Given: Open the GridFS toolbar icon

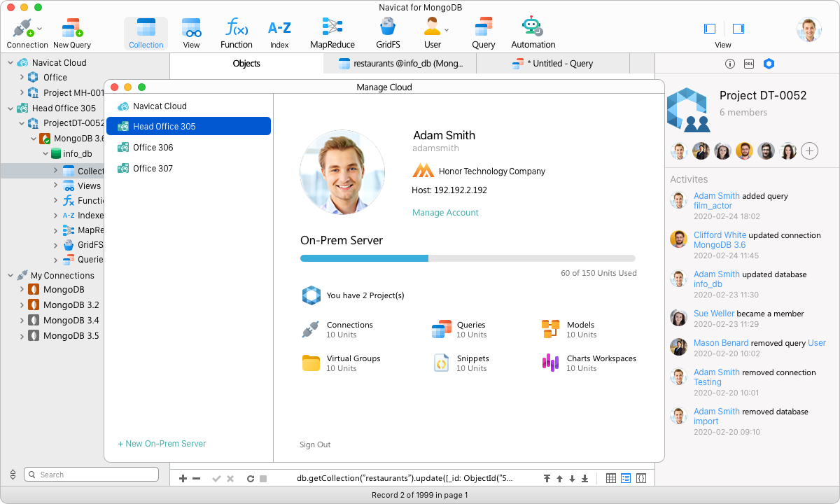Looking at the screenshot, I should [388, 33].
